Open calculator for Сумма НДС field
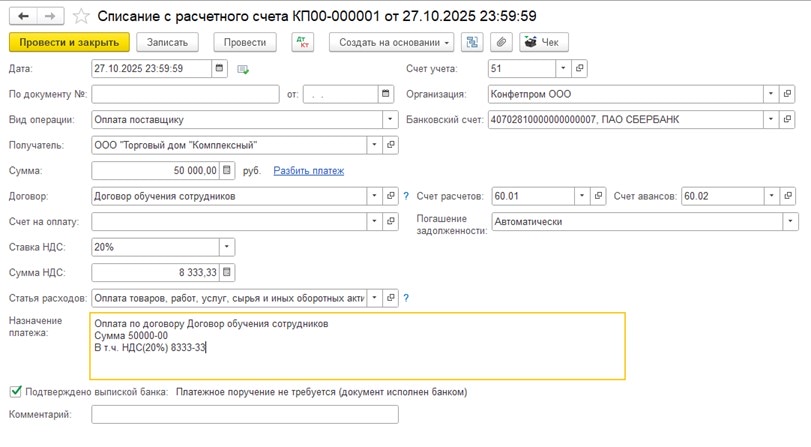The image size is (811, 447). click(227, 272)
